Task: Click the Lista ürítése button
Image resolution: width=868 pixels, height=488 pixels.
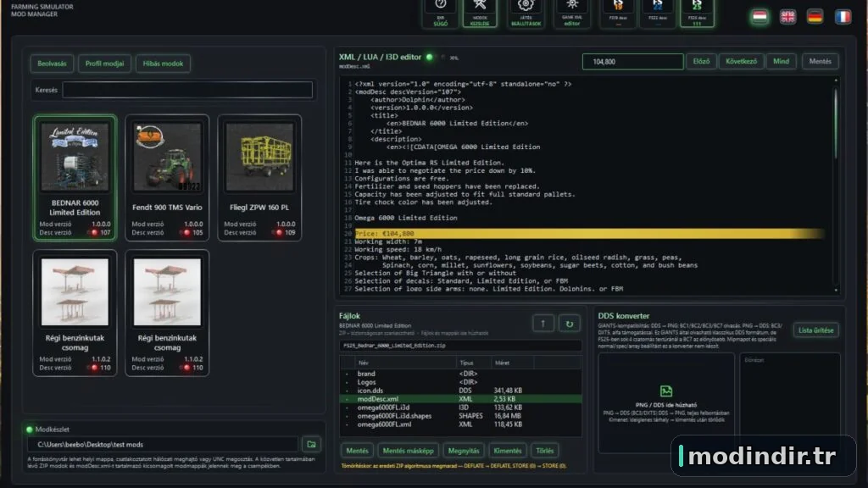Action: coord(816,330)
